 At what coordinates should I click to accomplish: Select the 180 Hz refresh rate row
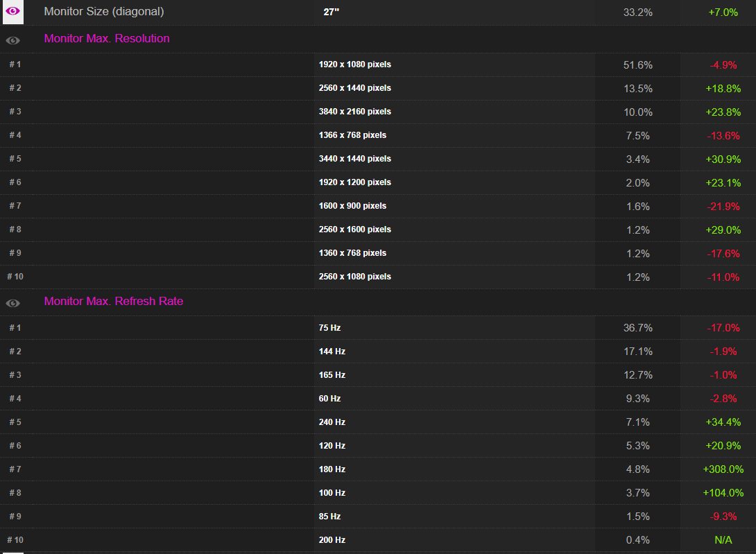[378, 469]
